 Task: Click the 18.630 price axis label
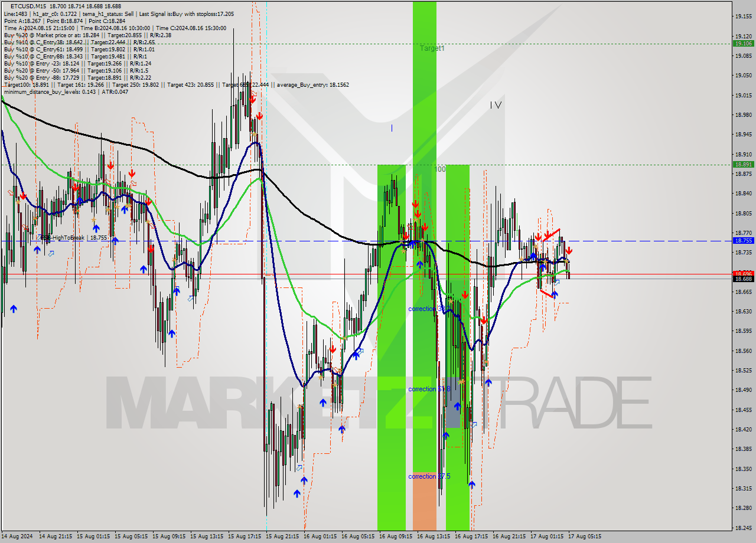pyautogui.click(x=743, y=311)
